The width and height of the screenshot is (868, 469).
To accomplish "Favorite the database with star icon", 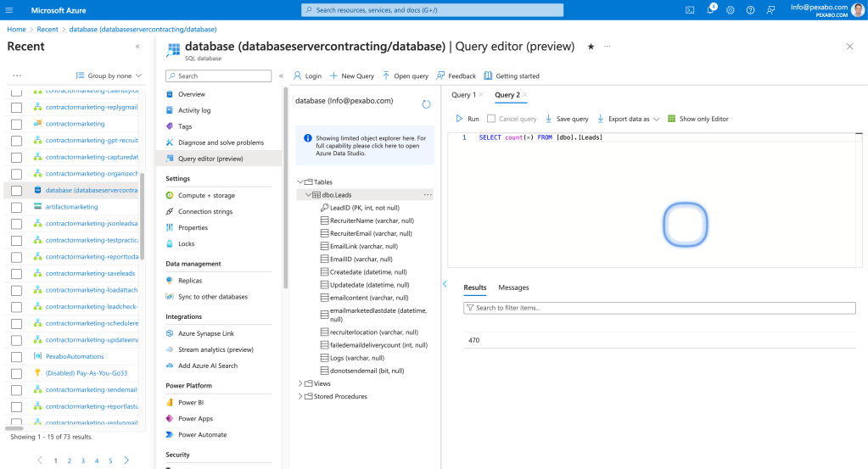I will pos(591,47).
